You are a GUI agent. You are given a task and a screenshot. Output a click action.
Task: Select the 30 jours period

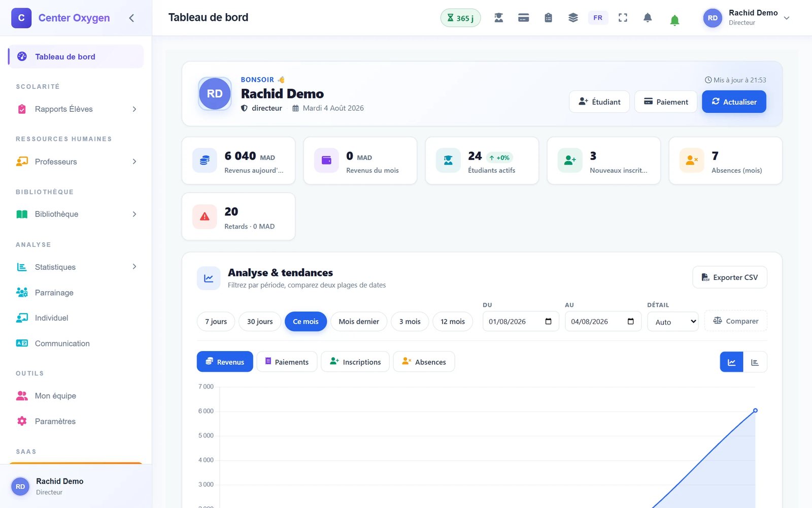pos(260,322)
